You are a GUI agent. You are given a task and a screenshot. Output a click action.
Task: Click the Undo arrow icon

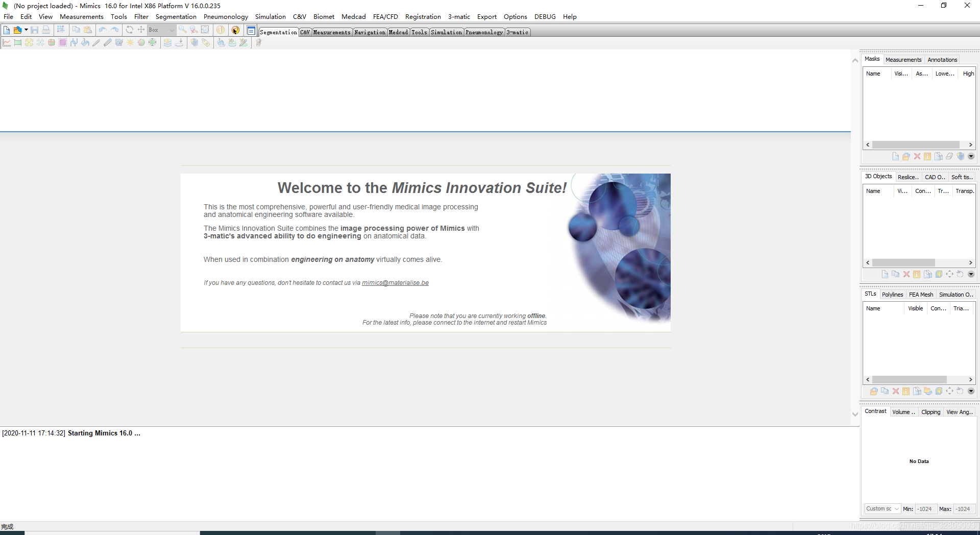(103, 30)
